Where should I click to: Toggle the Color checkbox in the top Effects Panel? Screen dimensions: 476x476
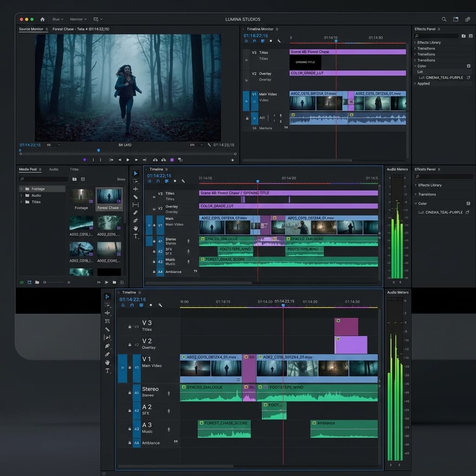(x=469, y=66)
